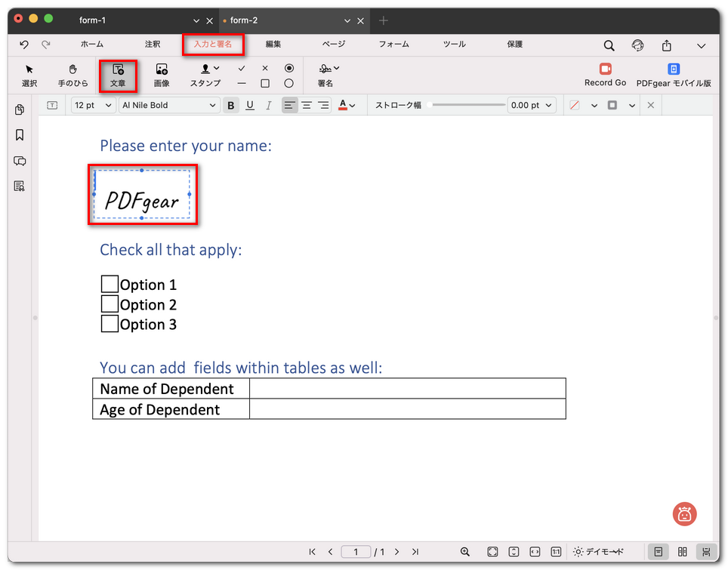This screenshot has height=570, width=728.
Task: Click the image (画像) insert tool
Action: coord(161,75)
